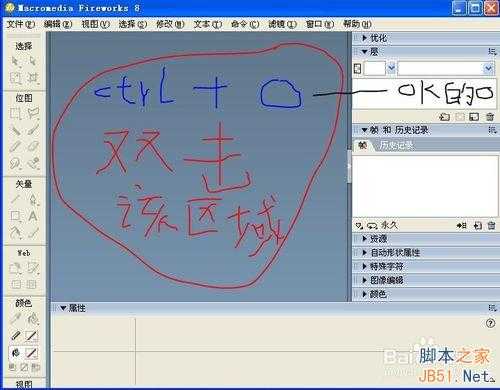Select the Slice tool in the Web section
Viewport: 500px width, 390px height.
click(33, 268)
